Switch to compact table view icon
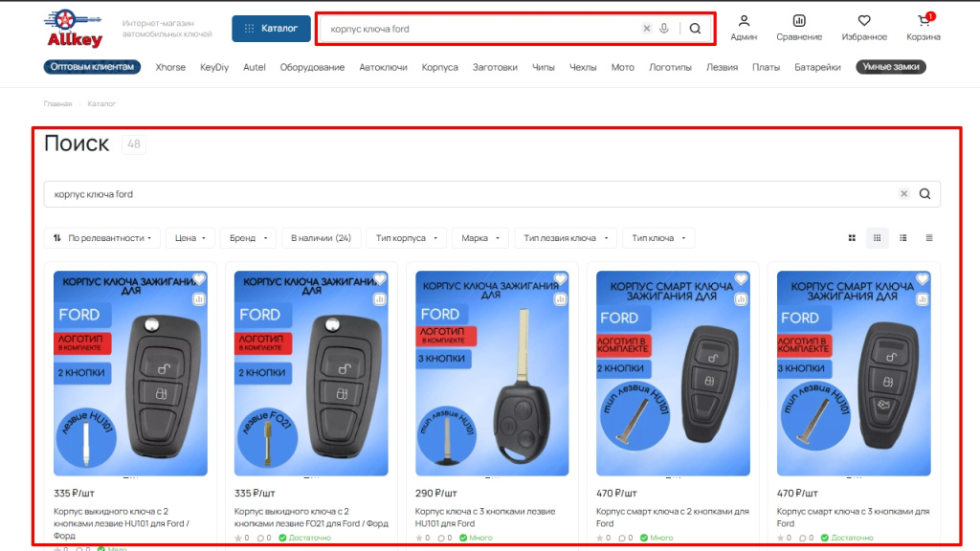Image resolution: width=980 pixels, height=551 pixels. (928, 238)
